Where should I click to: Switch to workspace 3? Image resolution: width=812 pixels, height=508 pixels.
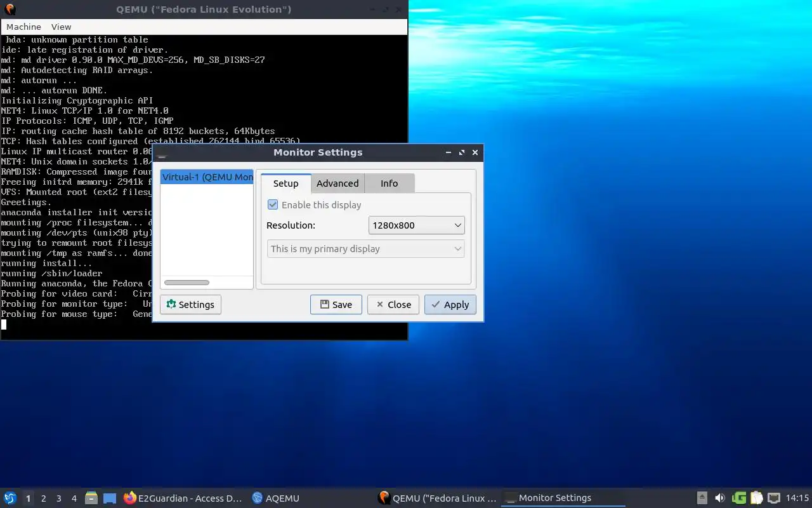tap(58, 498)
